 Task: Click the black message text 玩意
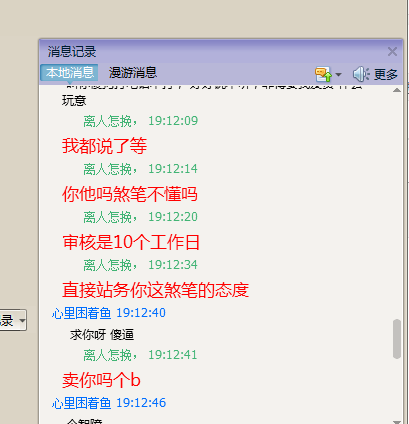pos(74,100)
